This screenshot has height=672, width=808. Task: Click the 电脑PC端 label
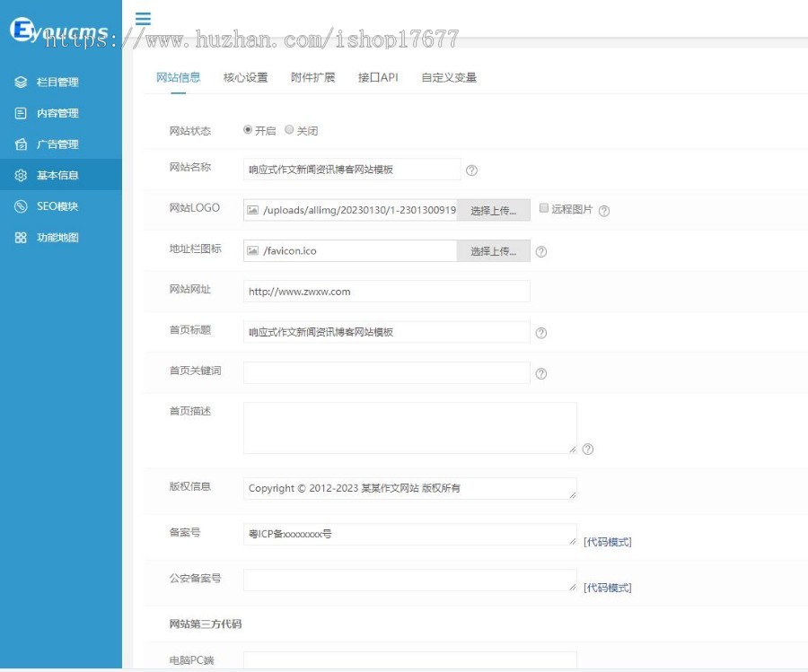[191, 660]
